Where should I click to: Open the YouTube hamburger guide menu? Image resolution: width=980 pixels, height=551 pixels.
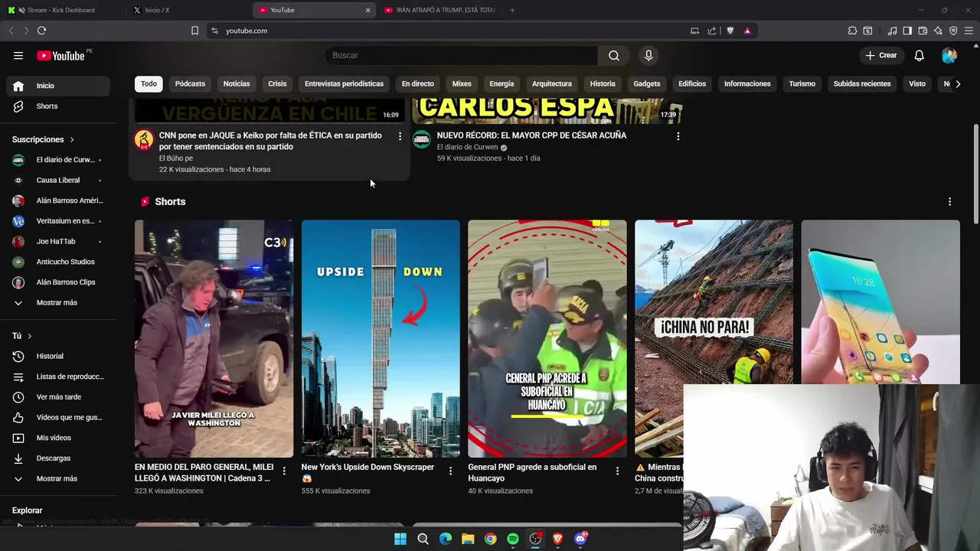click(x=18, y=55)
